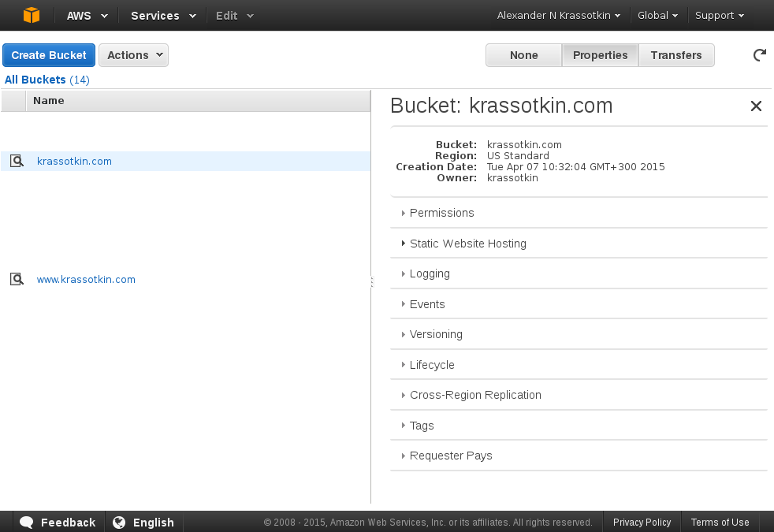Switch to the Transfers view tab
Screen dimensions: 774x532
[x=676, y=55]
